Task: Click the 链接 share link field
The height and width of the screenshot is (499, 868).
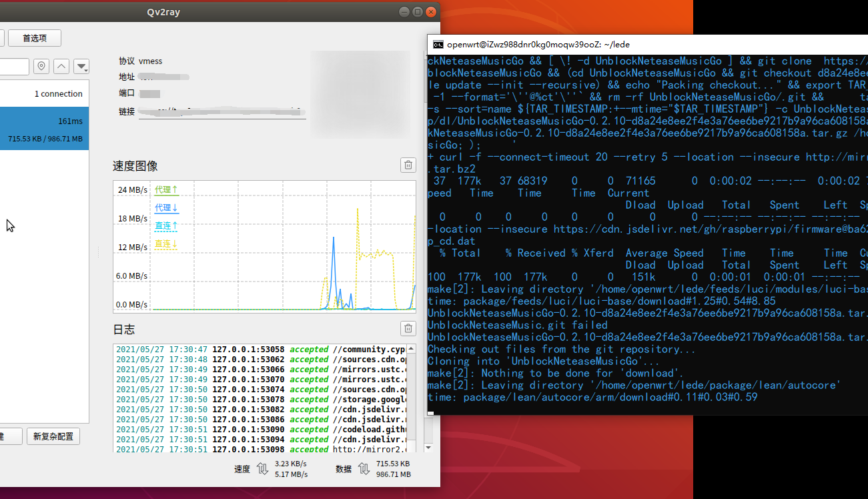Action: (222, 112)
